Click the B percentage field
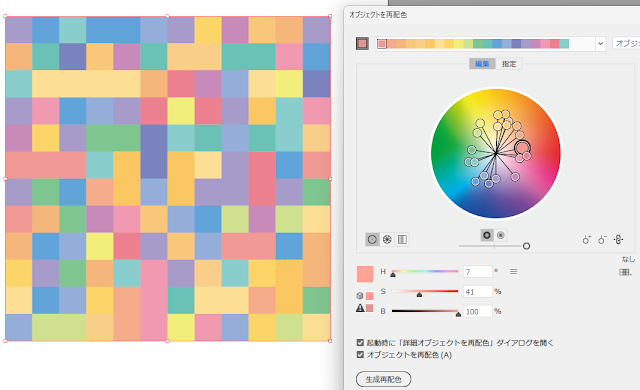Screen dimensions: 640x390 point(478,312)
